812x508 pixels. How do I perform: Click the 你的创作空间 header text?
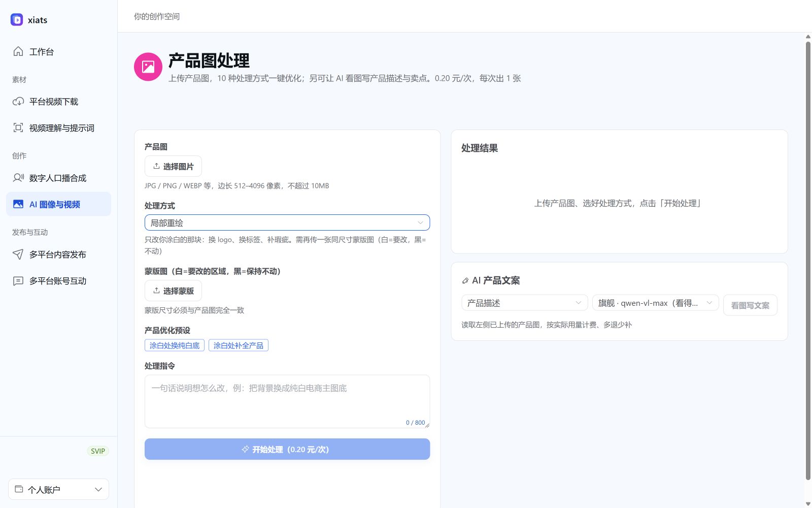click(x=157, y=16)
